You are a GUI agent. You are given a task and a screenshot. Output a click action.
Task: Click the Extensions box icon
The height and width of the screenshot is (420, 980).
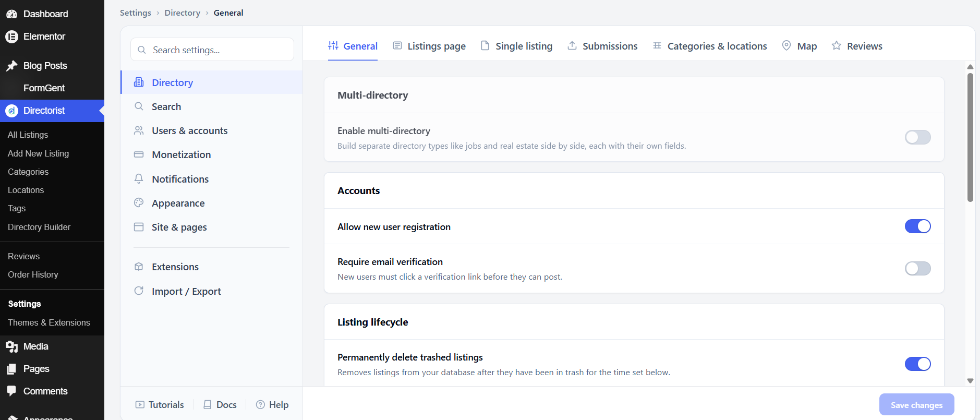(139, 267)
